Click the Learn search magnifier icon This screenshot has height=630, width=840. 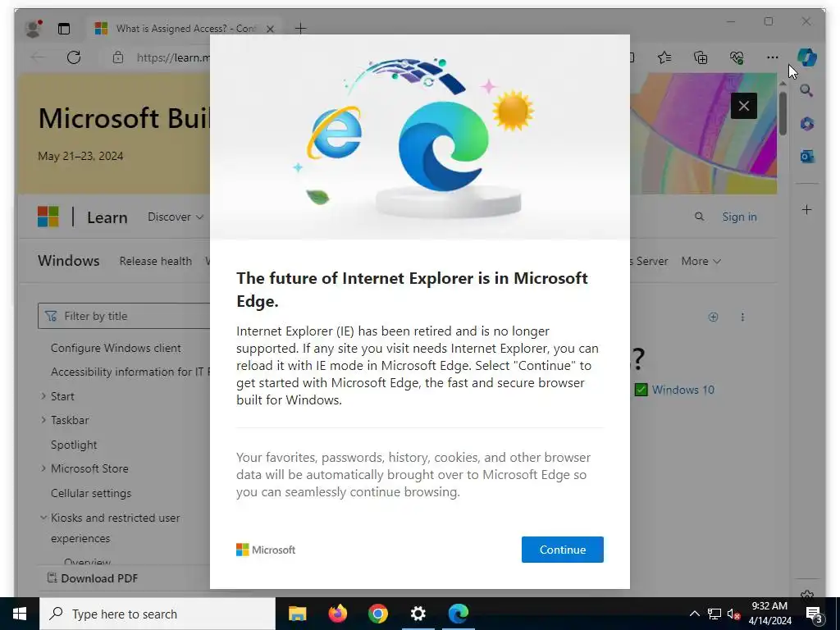[699, 217]
